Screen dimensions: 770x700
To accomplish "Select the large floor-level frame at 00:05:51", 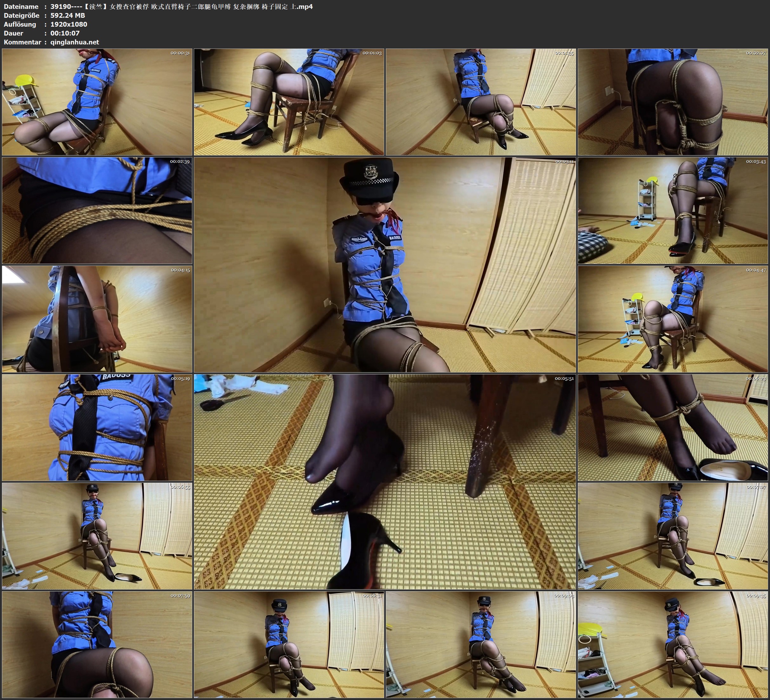I will (385, 481).
